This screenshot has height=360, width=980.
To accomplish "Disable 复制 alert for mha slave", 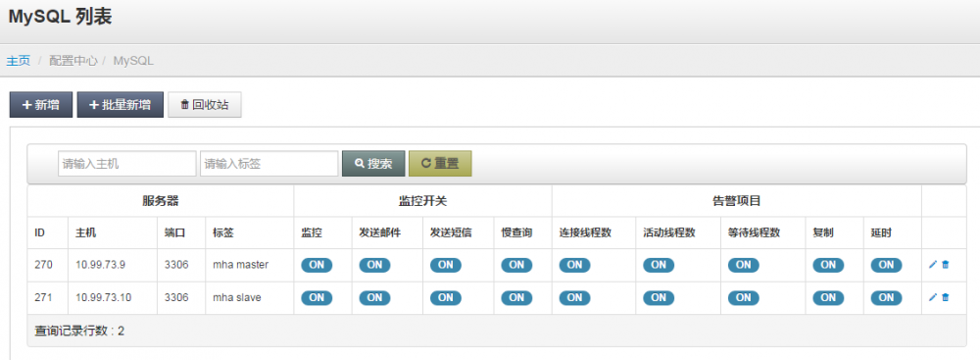I will click(828, 297).
